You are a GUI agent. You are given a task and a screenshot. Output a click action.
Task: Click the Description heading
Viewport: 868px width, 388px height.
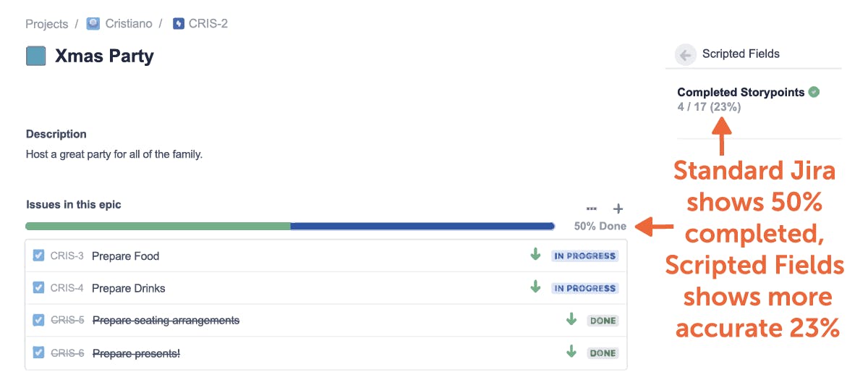coord(56,134)
